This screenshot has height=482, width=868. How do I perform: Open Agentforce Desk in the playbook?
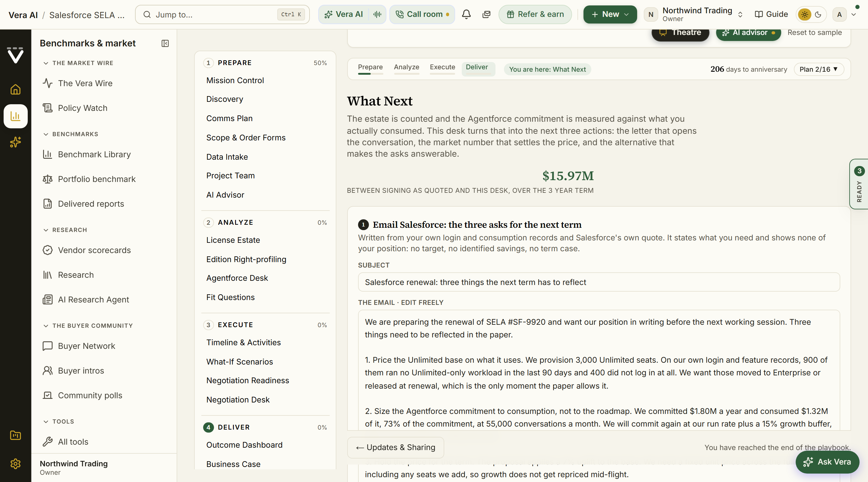point(237,278)
